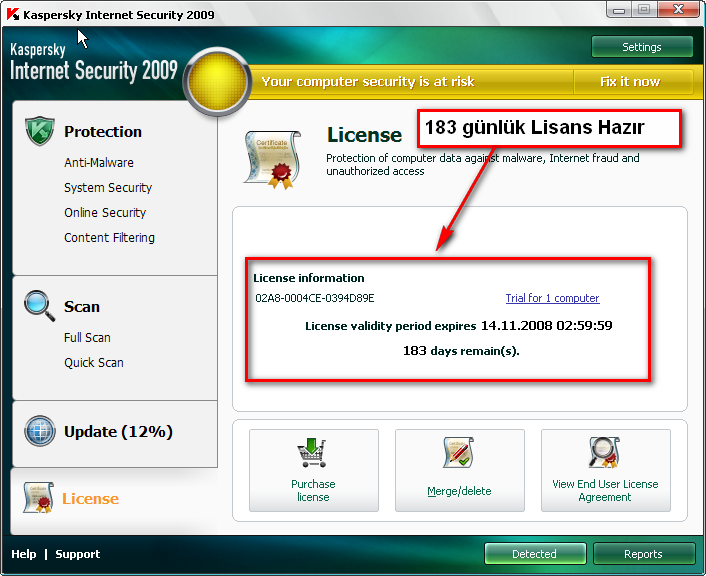
Task: Open the Protection section
Action: [x=103, y=132]
